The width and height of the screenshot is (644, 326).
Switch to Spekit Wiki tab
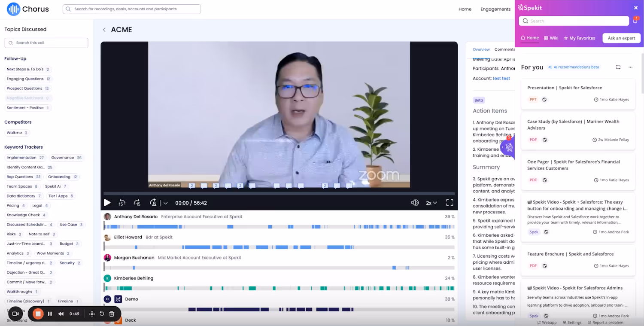click(x=551, y=38)
